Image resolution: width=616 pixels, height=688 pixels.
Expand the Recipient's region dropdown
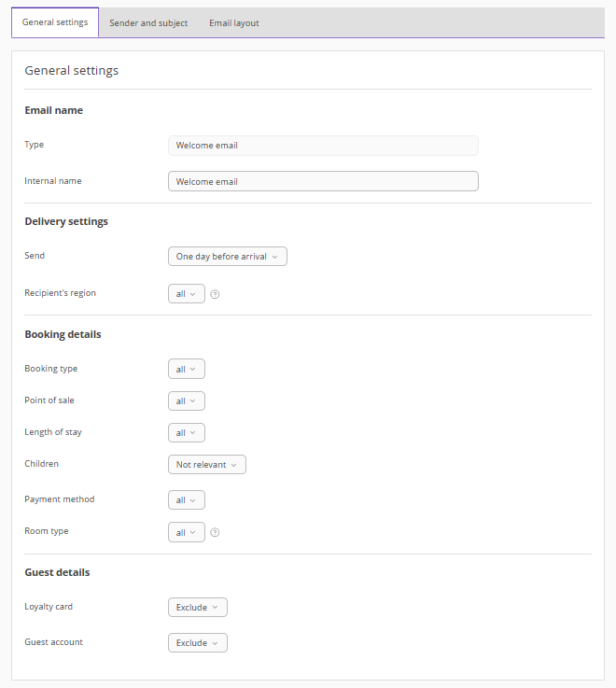pyautogui.click(x=187, y=294)
